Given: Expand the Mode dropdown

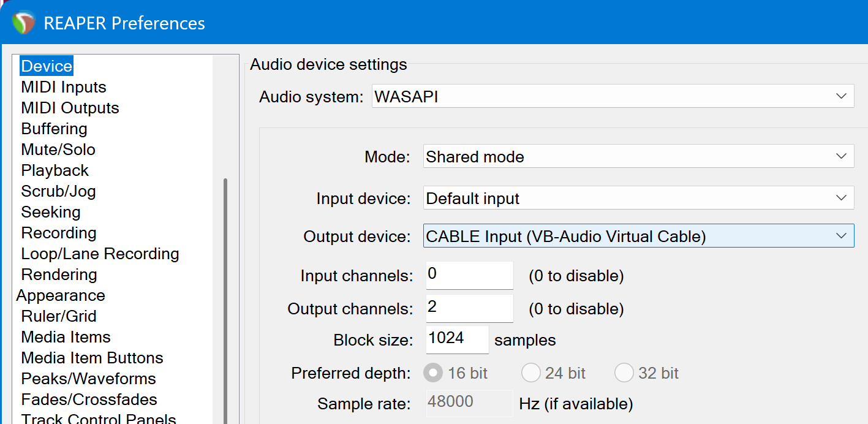Looking at the screenshot, I should (638, 157).
